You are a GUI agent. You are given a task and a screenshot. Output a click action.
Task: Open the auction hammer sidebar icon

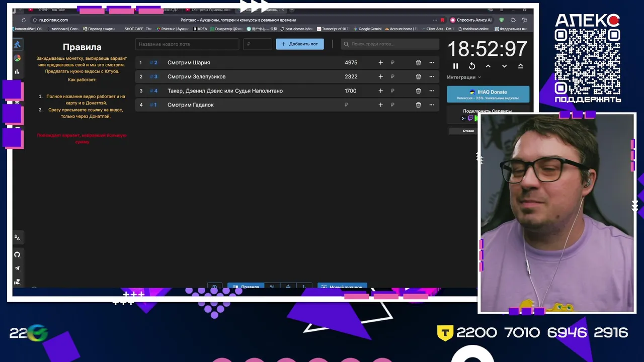[x=17, y=44]
